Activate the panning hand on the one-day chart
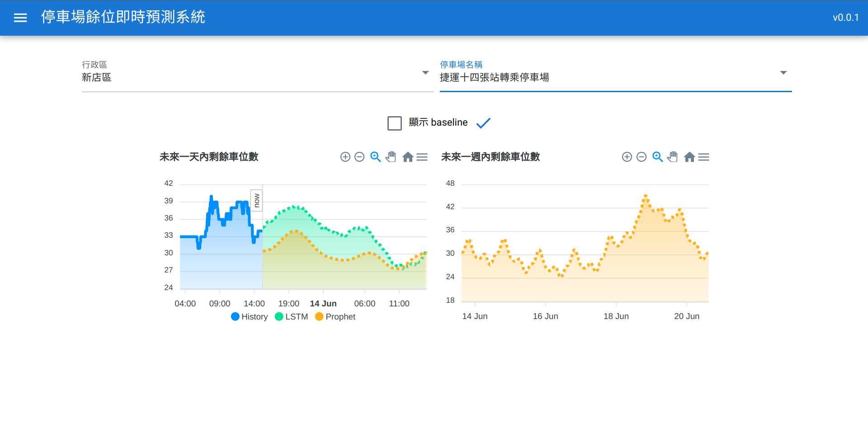Viewport: 868px width, 432px height. coord(391,157)
